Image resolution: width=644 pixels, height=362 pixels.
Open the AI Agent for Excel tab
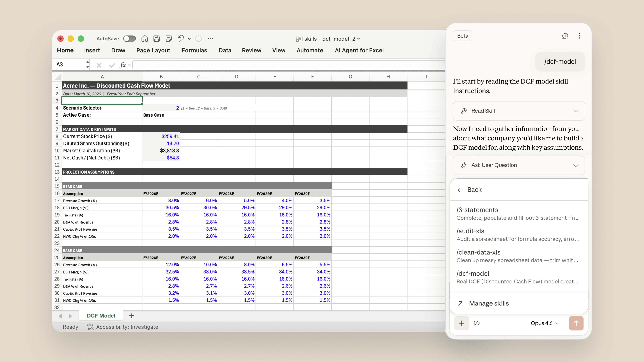pos(359,50)
